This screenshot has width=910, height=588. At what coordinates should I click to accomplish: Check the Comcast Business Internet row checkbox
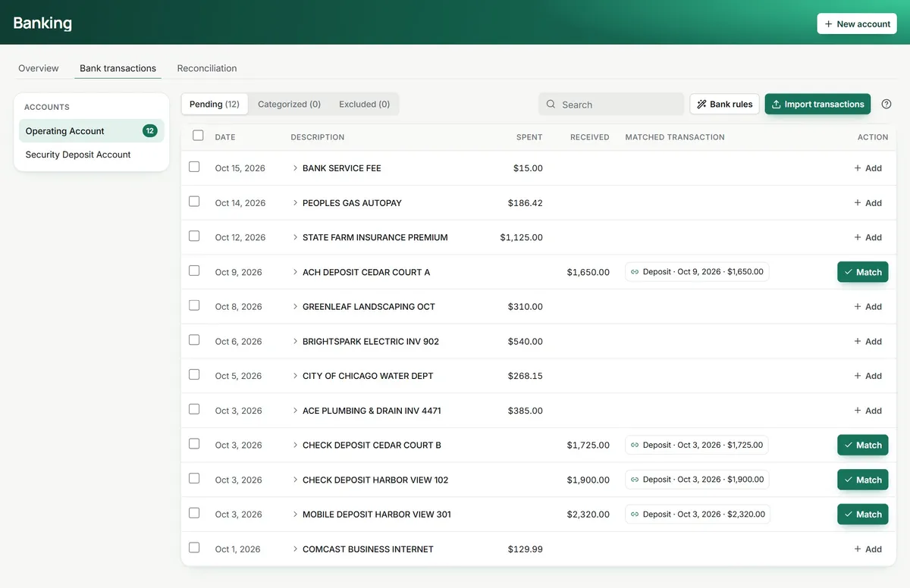click(x=194, y=548)
